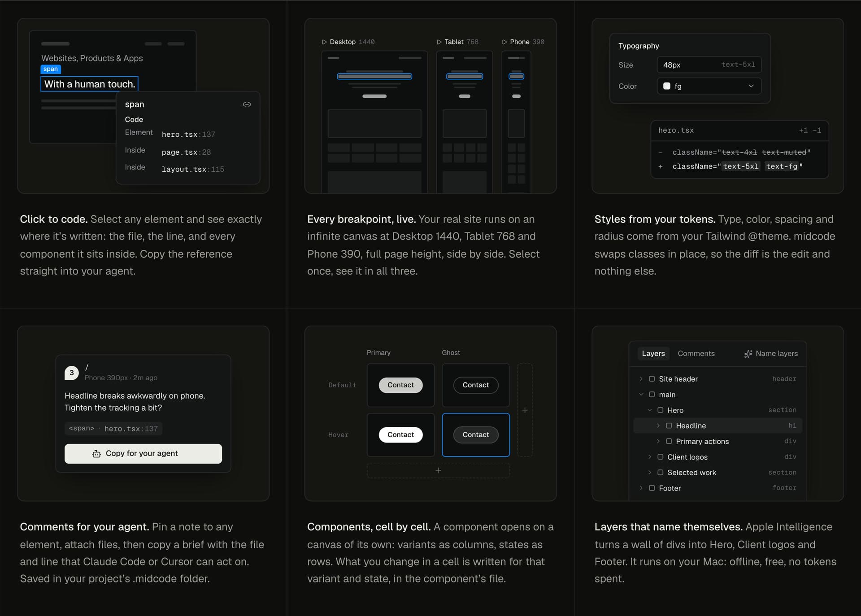The height and width of the screenshot is (616, 861).
Task: Click the play triangle beside Phone 390
Action: click(504, 42)
